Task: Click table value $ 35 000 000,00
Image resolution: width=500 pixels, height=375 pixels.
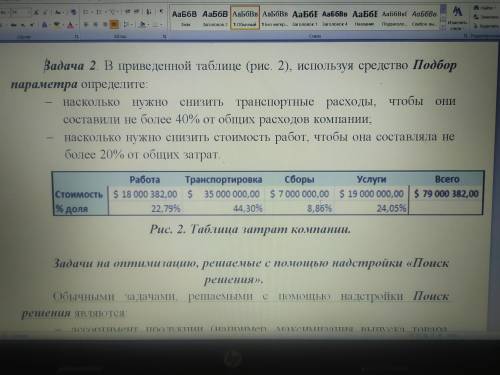Action: click(x=223, y=194)
